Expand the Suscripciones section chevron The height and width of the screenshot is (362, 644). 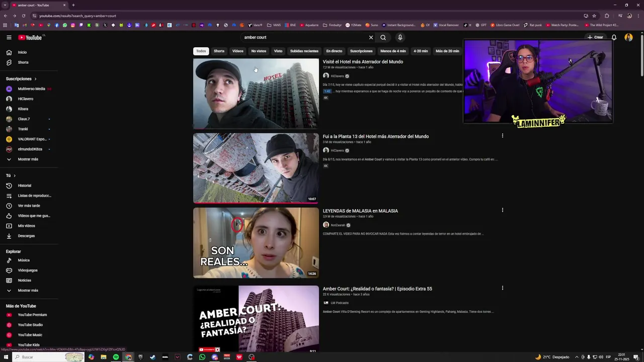coord(35,79)
